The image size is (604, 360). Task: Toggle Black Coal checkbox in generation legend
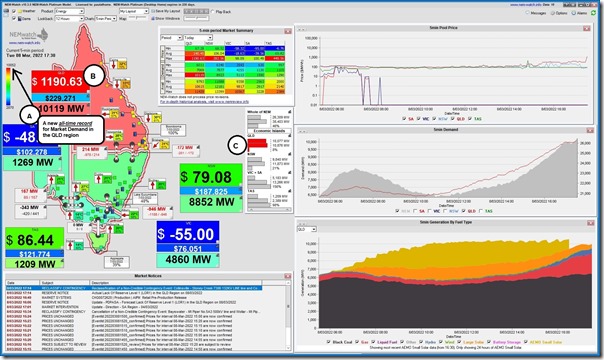329,342
